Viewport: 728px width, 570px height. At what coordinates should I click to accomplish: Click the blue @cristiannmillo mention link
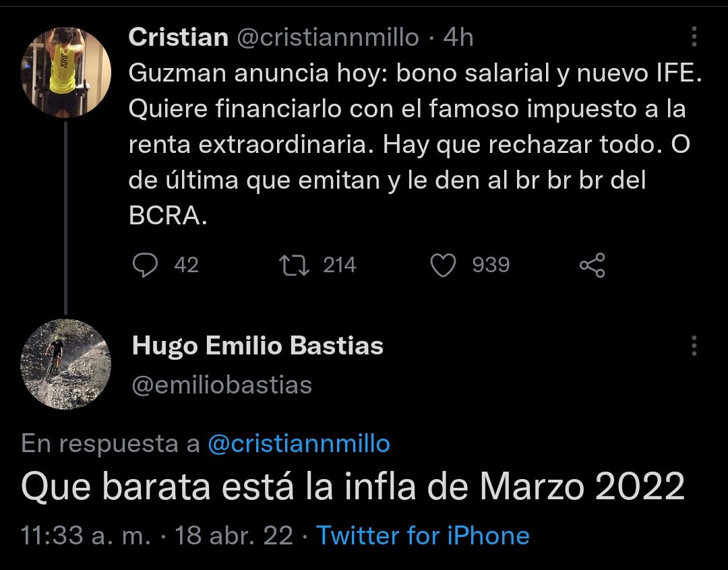299,443
